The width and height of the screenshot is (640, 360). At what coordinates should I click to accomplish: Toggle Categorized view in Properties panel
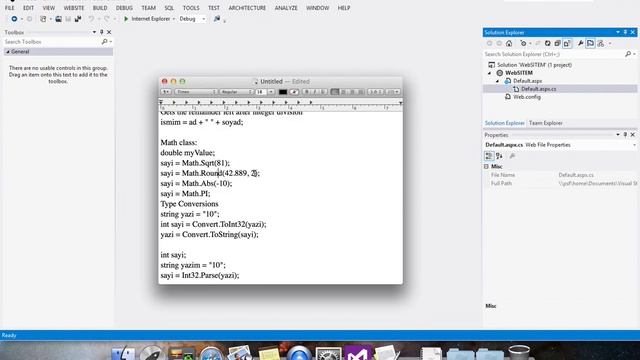pos(489,156)
